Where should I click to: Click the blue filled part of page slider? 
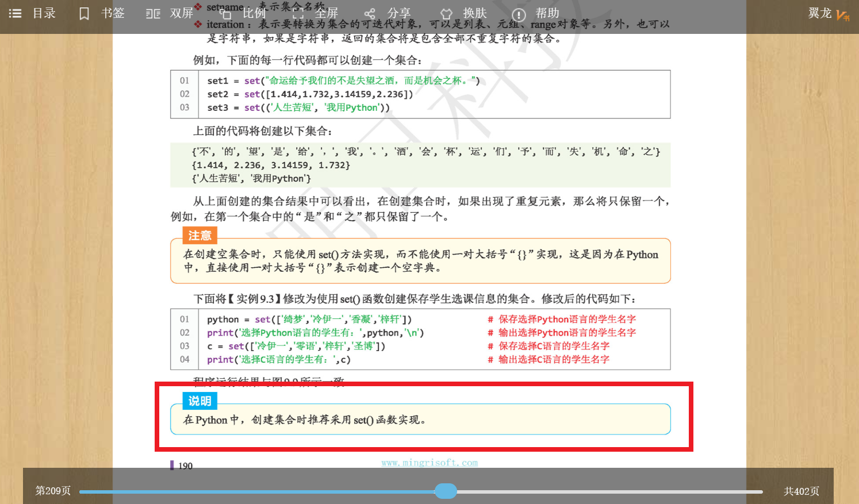[x=257, y=491]
